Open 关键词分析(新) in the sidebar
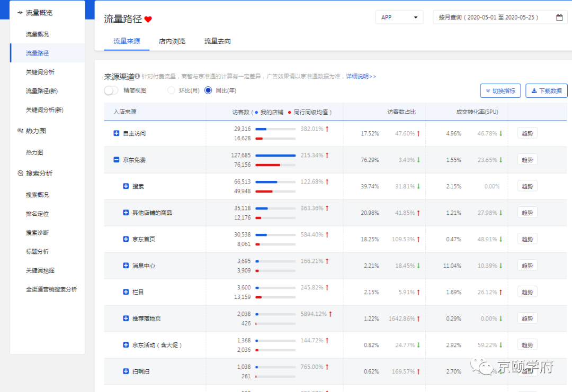The width and height of the screenshot is (572, 392). coord(44,110)
